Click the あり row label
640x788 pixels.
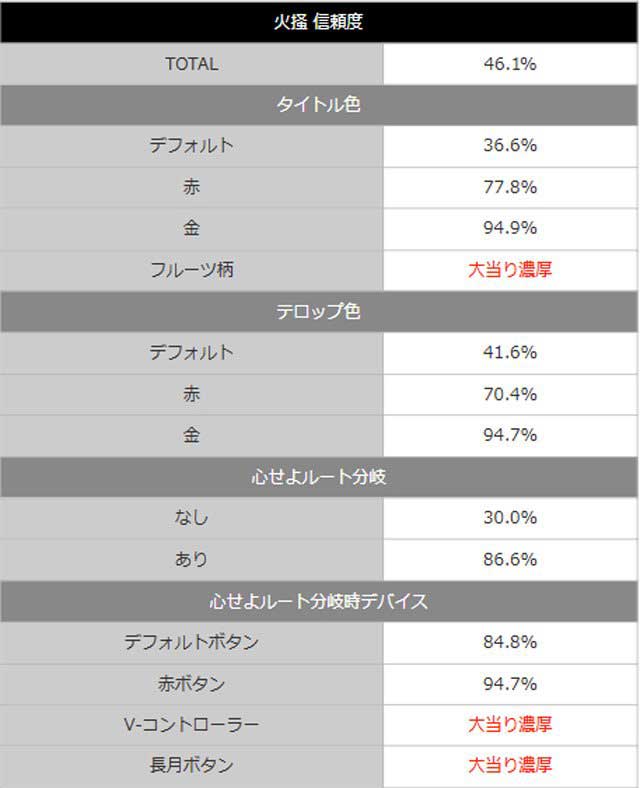191,559
